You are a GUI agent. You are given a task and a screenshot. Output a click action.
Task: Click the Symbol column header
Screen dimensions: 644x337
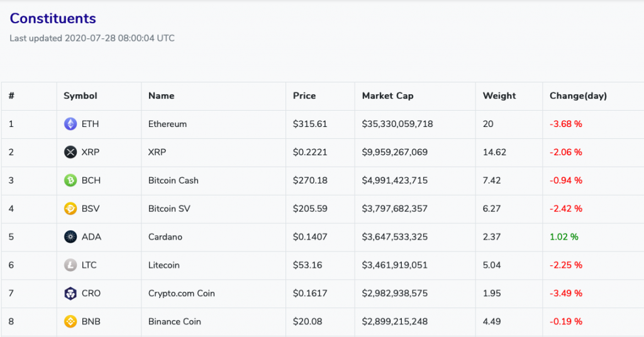[x=80, y=96]
